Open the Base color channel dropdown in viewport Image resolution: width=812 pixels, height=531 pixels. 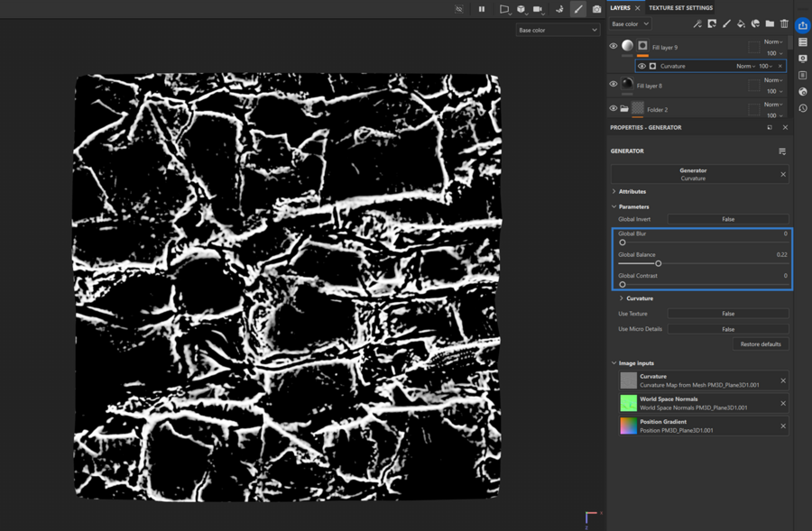pyautogui.click(x=558, y=30)
